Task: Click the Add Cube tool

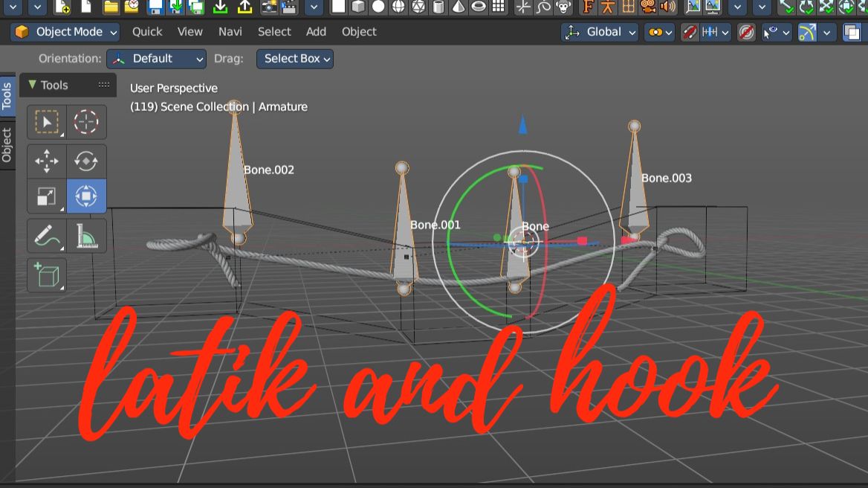Action: coord(47,275)
